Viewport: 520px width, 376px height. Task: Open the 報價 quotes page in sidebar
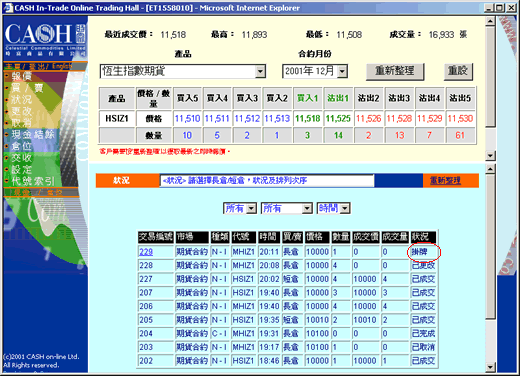click(x=22, y=76)
